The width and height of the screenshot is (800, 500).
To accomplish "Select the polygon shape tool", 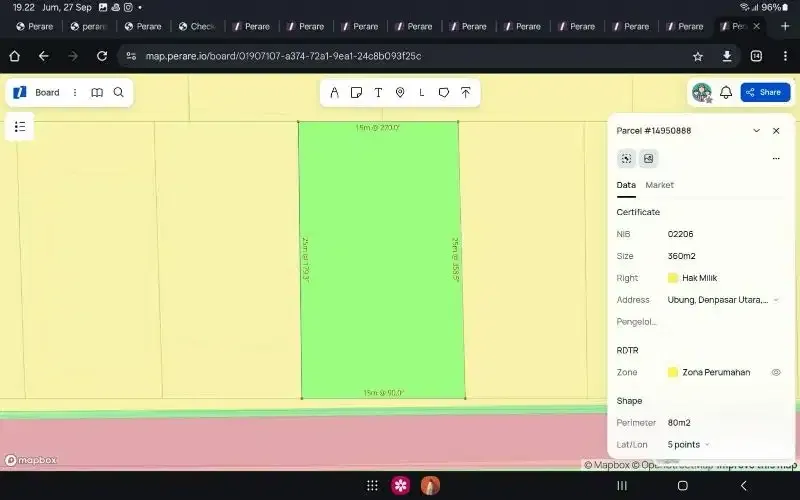I will [444, 92].
